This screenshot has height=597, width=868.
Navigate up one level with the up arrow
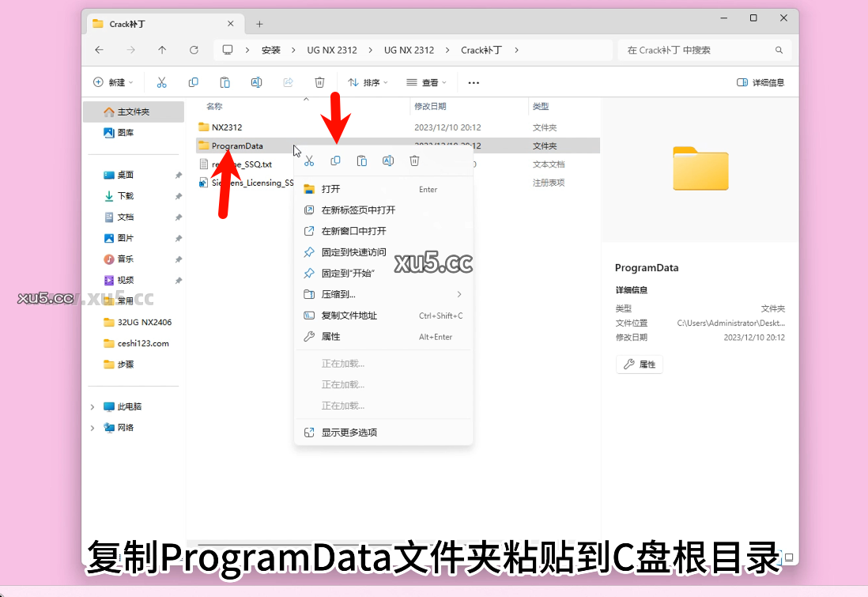click(x=162, y=49)
